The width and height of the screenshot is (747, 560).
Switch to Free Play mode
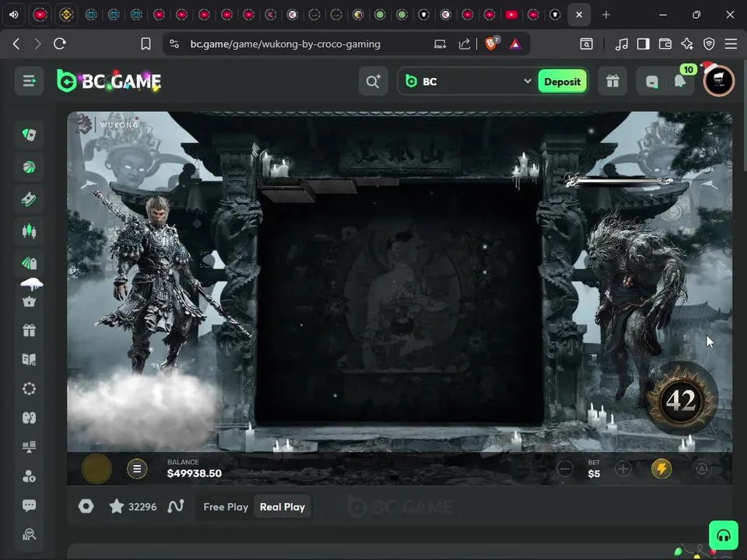click(226, 507)
